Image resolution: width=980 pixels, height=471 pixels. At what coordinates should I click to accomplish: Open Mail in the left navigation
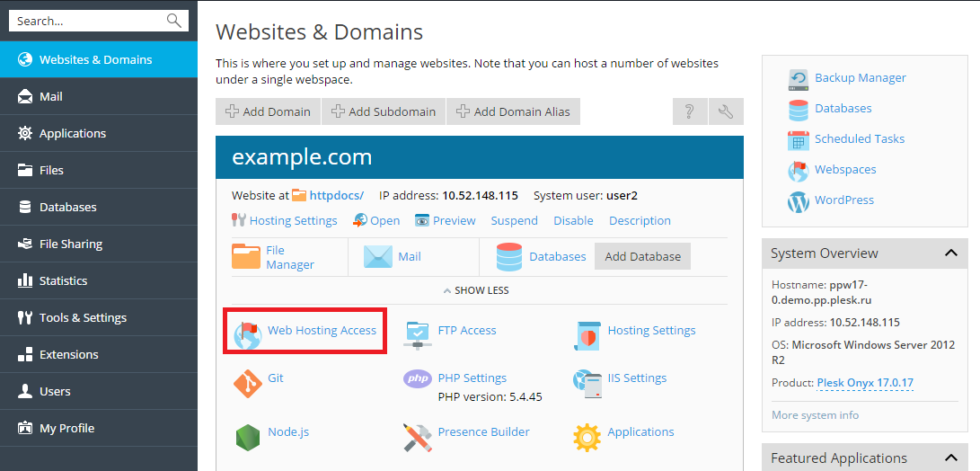tap(51, 96)
